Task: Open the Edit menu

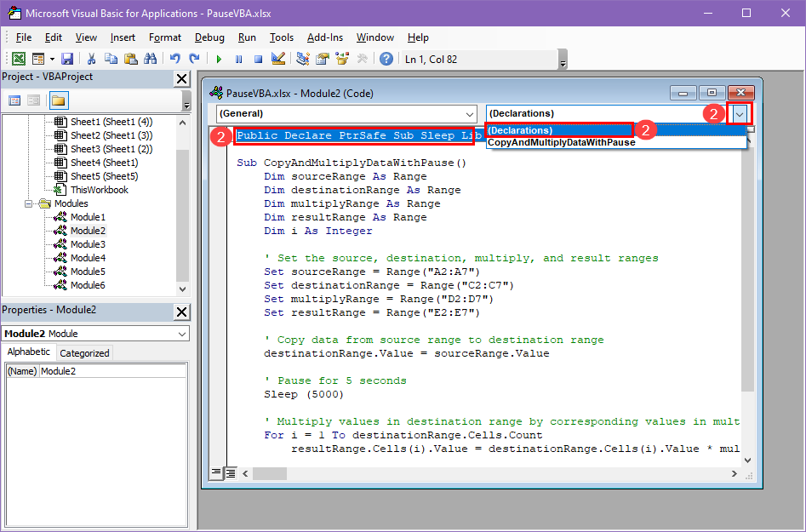Action: [x=54, y=37]
